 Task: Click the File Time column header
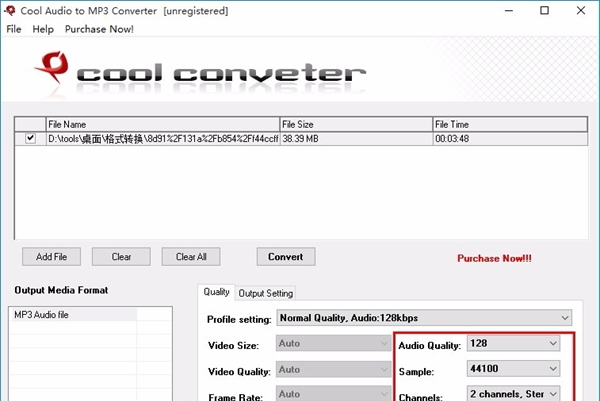coord(510,124)
